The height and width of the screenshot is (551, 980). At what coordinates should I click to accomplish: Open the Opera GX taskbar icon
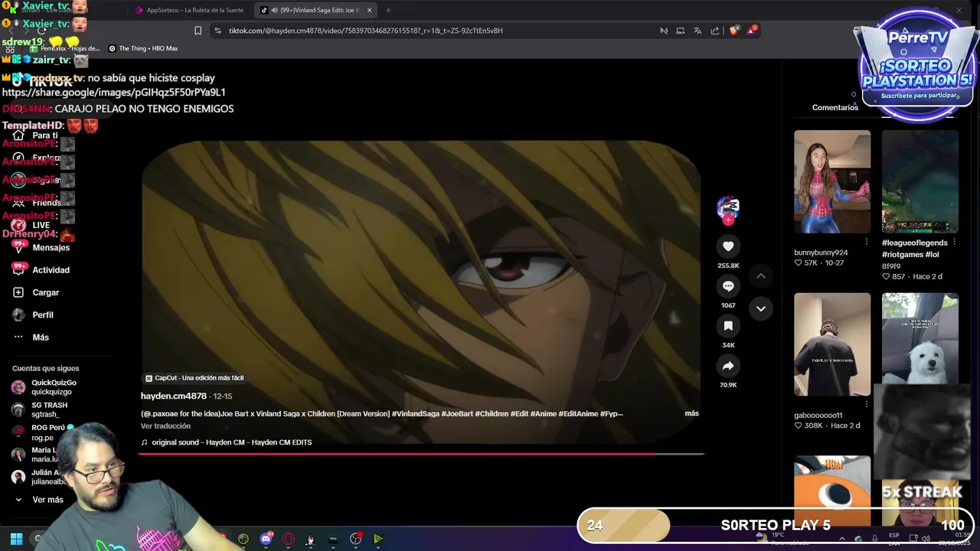pos(289,539)
